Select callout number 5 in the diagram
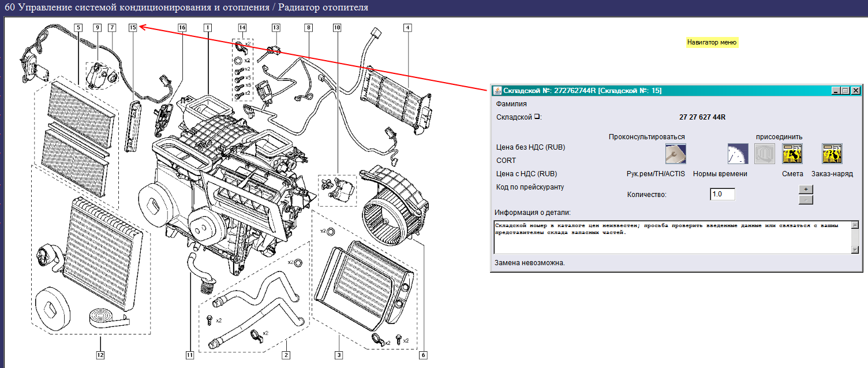This screenshot has height=368, width=868. coord(77,27)
